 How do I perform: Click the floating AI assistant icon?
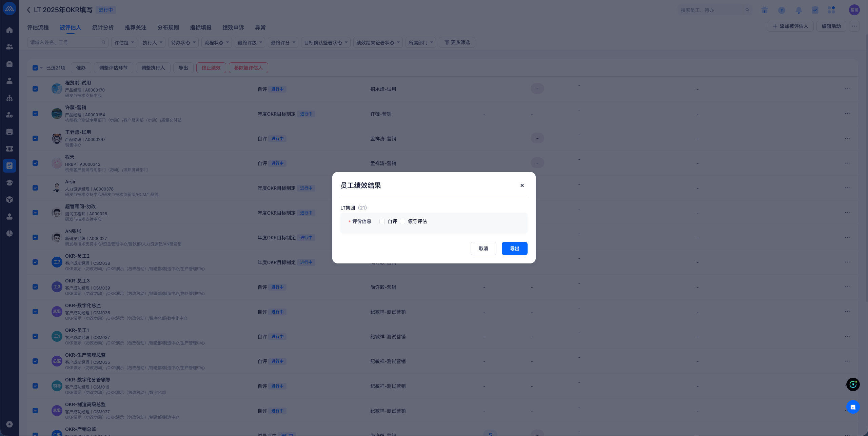853,384
